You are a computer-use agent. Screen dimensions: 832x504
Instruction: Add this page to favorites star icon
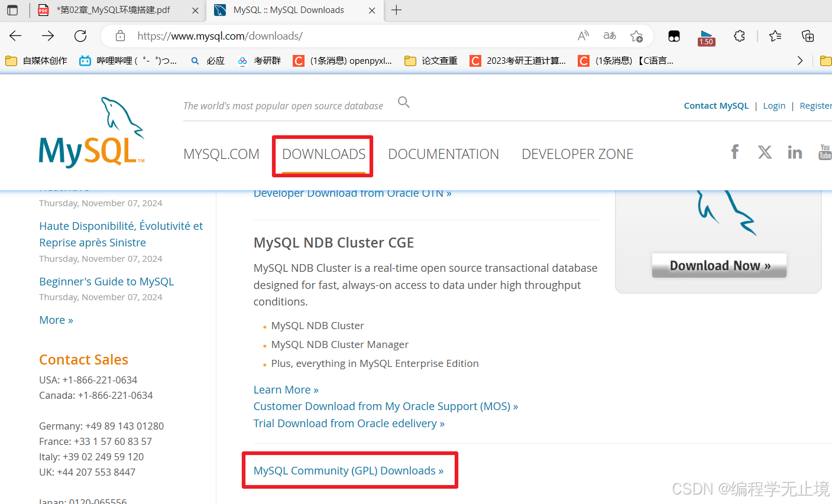[636, 36]
